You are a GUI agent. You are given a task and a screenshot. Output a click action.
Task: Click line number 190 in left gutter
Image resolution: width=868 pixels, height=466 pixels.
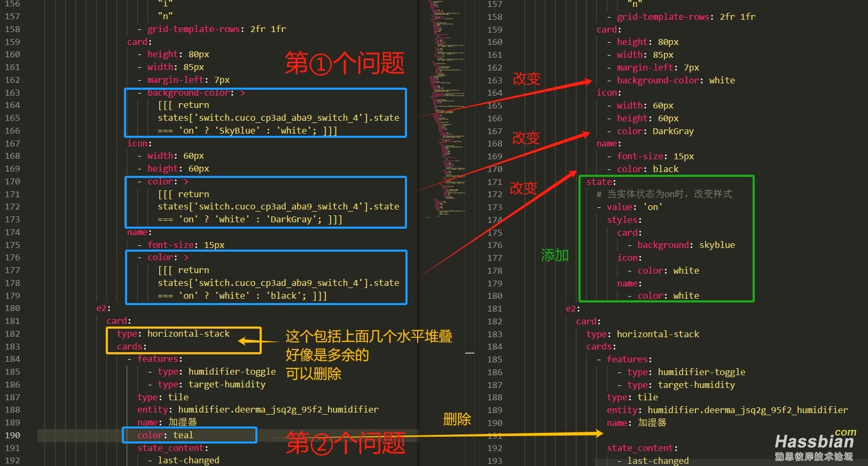[x=12, y=435]
